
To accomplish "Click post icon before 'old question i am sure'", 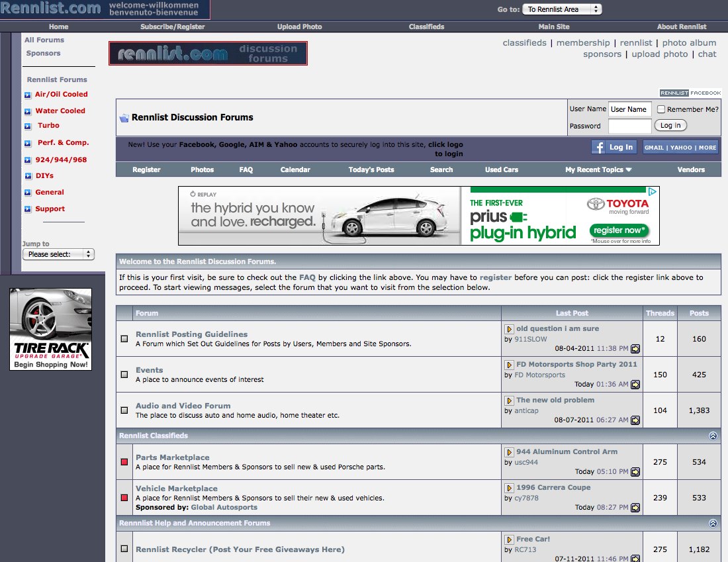I will click(x=509, y=329).
